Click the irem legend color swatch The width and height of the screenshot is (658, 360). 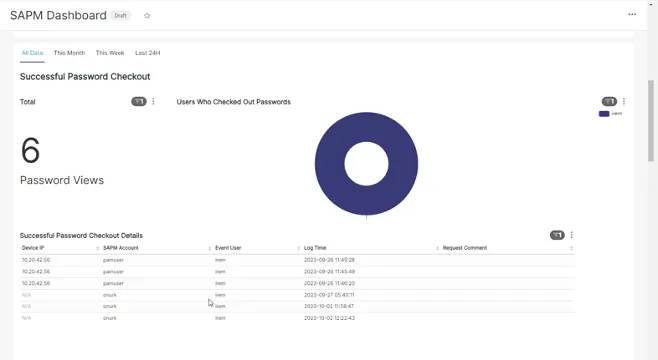[604, 114]
